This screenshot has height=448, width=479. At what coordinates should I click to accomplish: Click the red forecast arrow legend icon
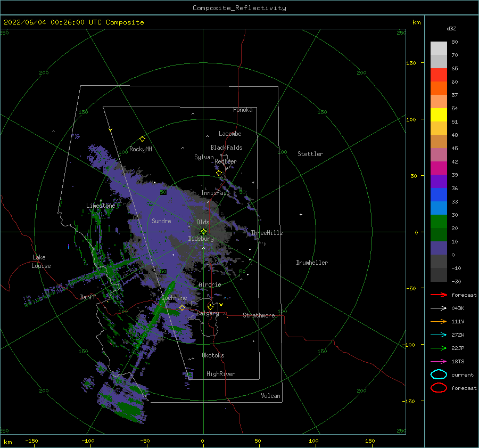pos(439,295)
